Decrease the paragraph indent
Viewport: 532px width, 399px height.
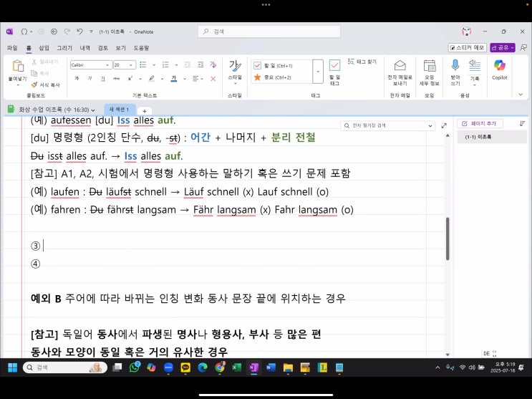click(188, 64)
